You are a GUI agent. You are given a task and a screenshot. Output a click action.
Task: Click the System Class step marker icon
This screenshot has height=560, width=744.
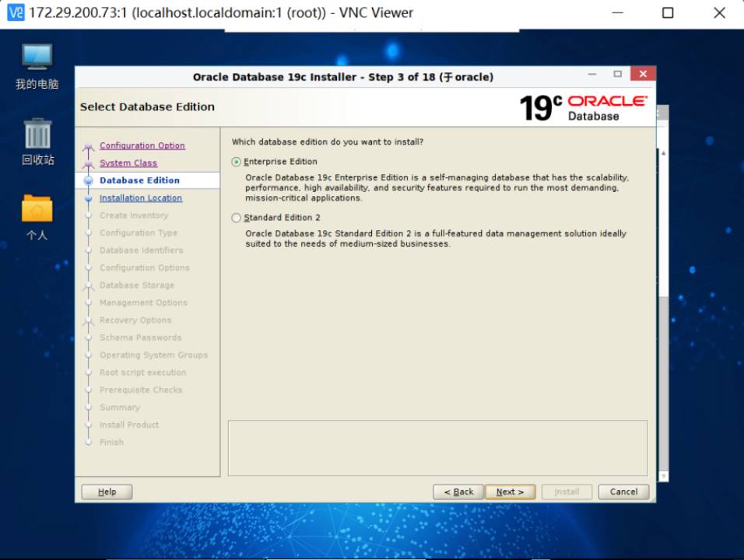click(89, 163)
